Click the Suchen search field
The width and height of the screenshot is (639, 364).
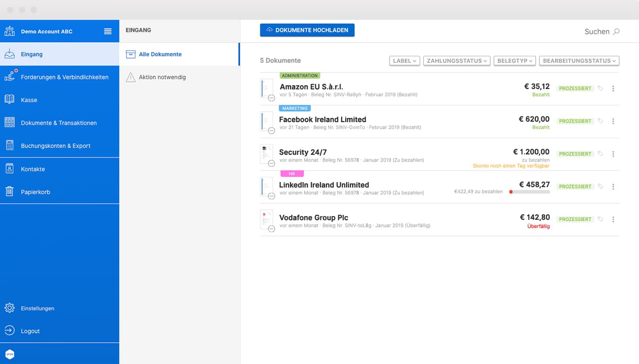tap(602, 32)
